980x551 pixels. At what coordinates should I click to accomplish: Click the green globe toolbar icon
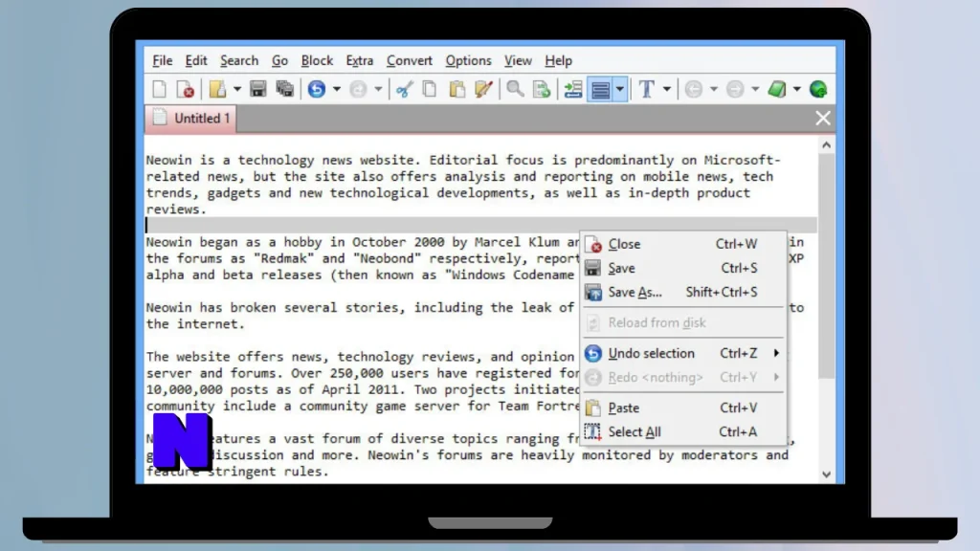click(x=818, y=89)
